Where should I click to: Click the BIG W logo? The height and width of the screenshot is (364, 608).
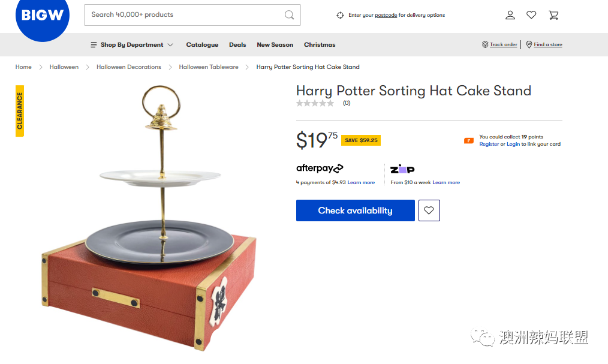click(x=42, y=16)
